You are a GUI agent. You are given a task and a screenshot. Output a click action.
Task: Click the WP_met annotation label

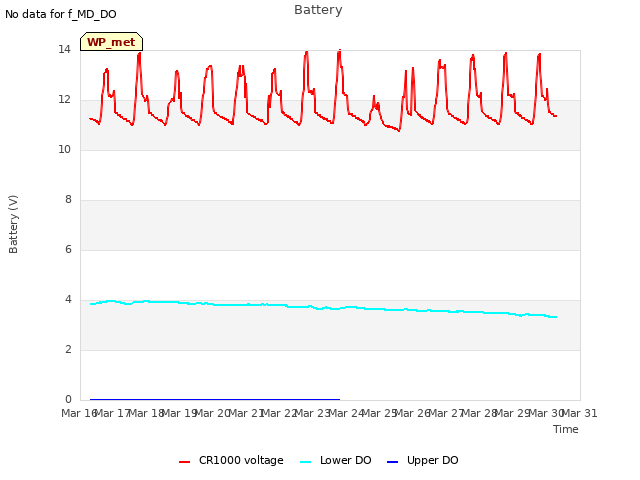coord(111,42)
